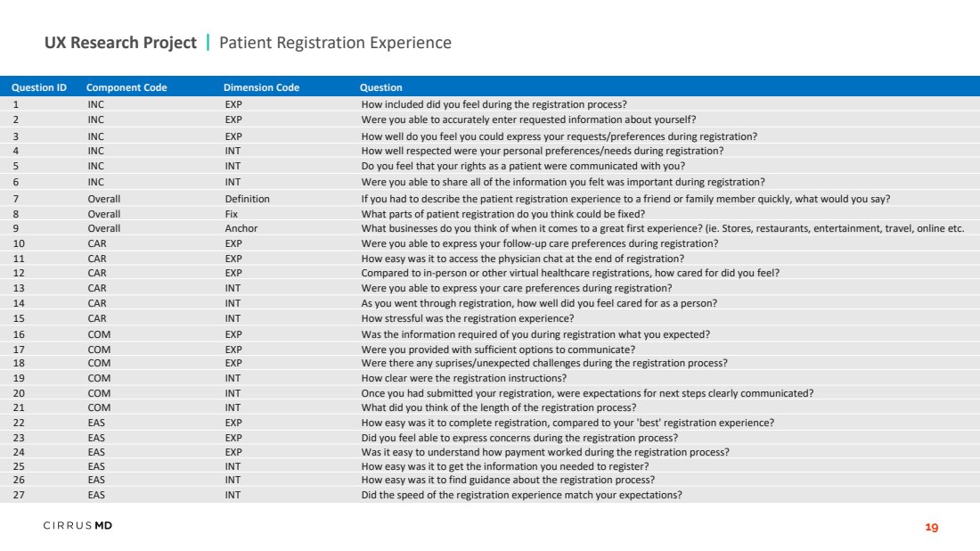Select the Question column header
Image resolution: width=980 pixels, height=551 pixels.
380,87
